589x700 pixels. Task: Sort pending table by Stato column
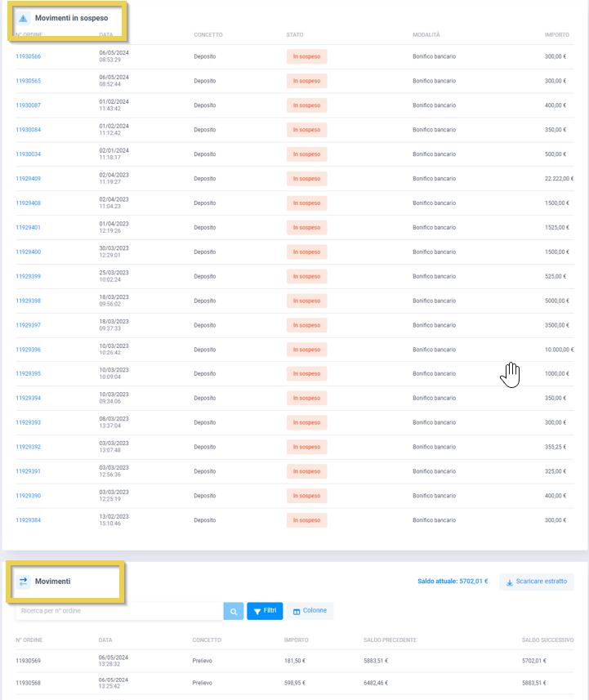tap(295, 35)
